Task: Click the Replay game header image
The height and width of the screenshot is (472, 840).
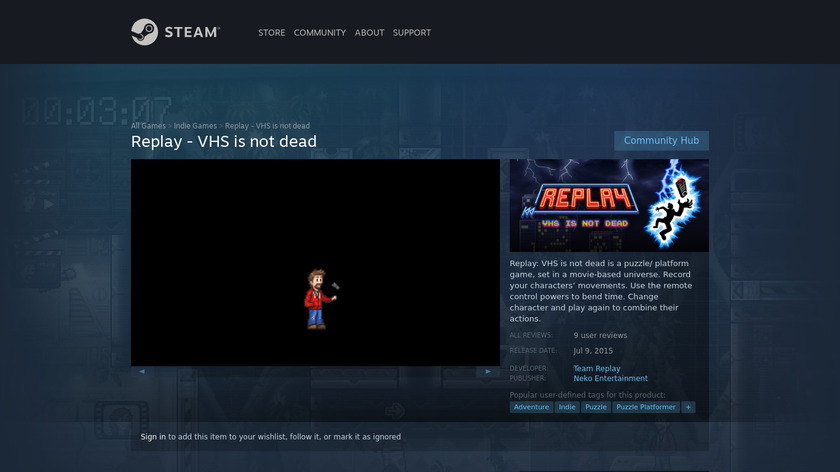Action: (x=609, y=205)
